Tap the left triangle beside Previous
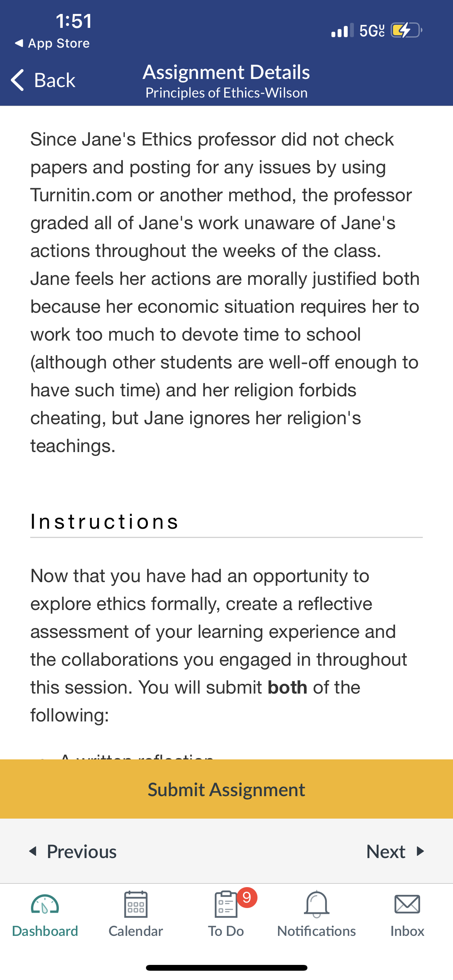453x980 pixels. (x=33, y=851)
